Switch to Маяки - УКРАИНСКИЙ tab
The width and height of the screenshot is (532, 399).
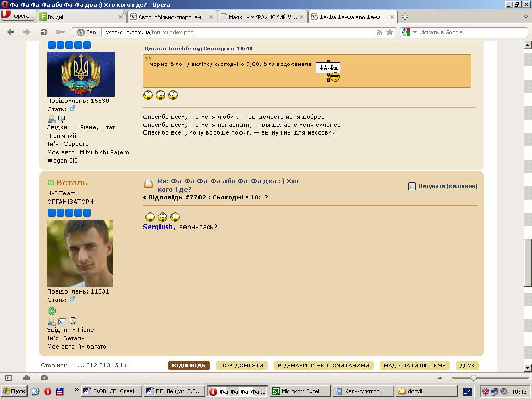[259, 17]
